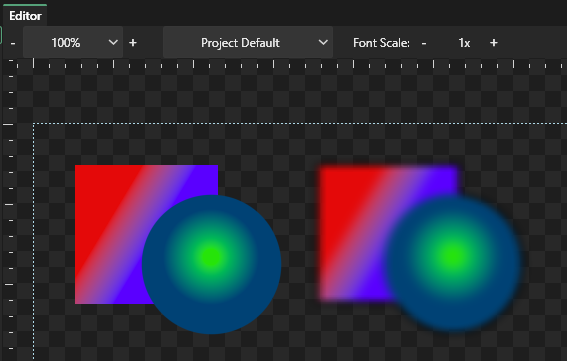Select the sharp green-blue radial circle
Image resolution: width=567 pixels, height=361 pixels.
212,264
